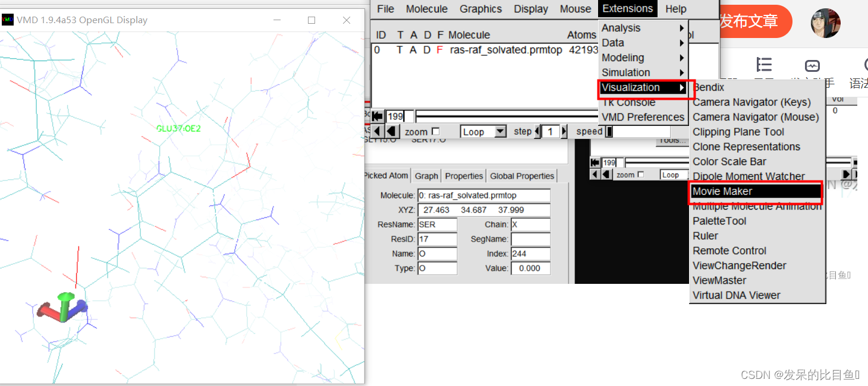Open Camera Navigator (Mouse)
The height and width of the screenshot is (386, 868).
756,117
